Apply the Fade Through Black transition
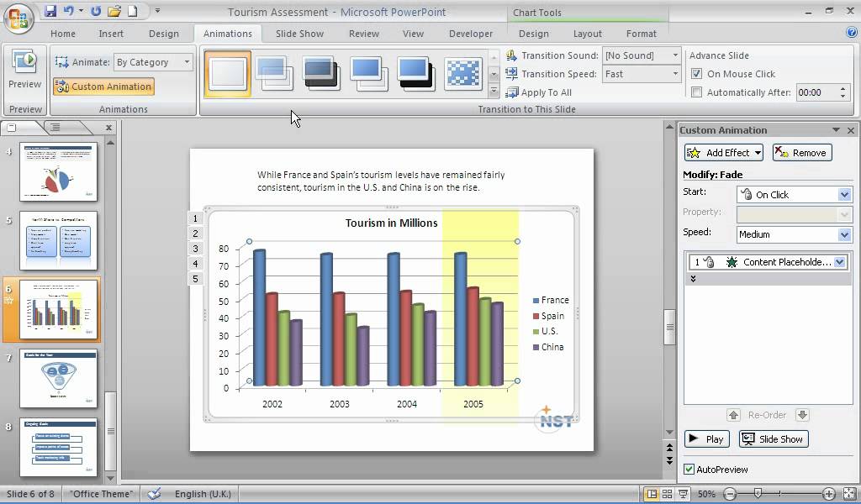Viewport: 861px width, 504px height. point(321,73)
